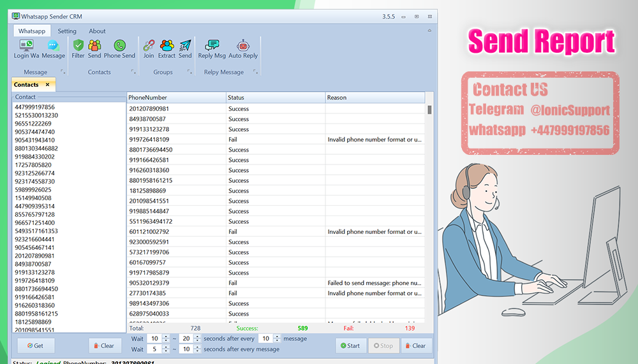Expand the Contacts group launcher
The image size is (638, 364).
(x=133, y=71)
